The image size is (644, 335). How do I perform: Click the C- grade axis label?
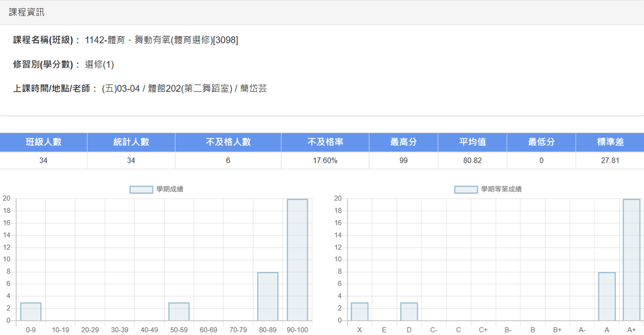tap(434, 330)
